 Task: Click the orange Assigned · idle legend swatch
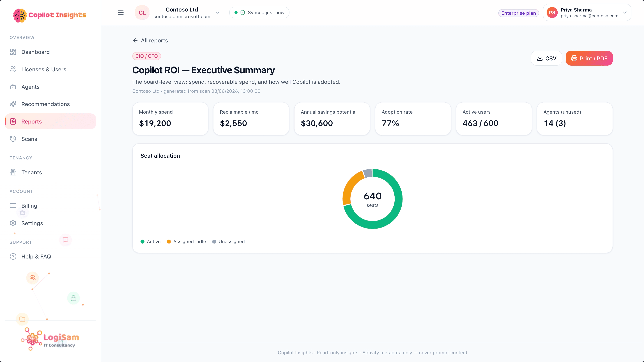tap(169, 242)
